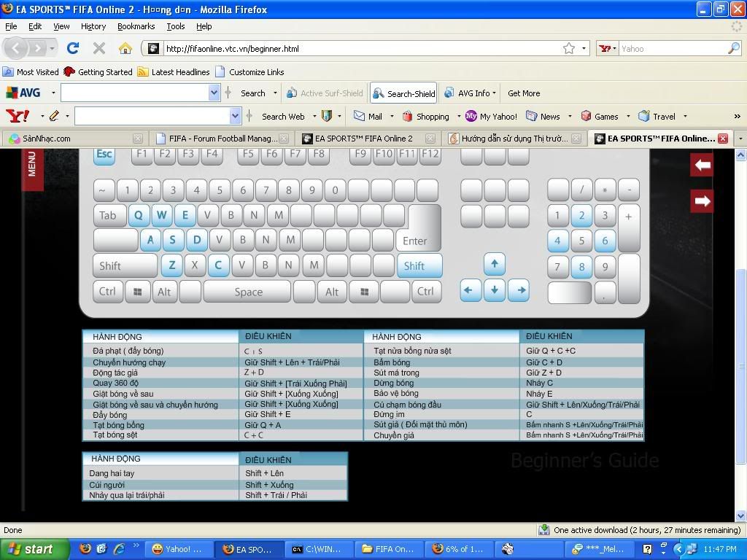The image size is (747, 560).
Task: Open the Edit menu
Action: 35,26
